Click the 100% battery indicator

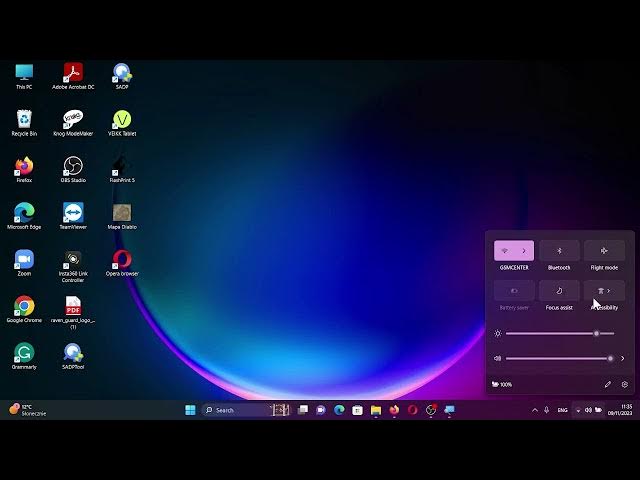tap(502, 384)
